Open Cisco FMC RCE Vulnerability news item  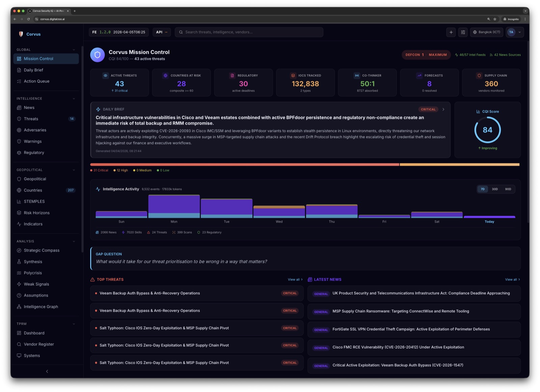[414, 347]
